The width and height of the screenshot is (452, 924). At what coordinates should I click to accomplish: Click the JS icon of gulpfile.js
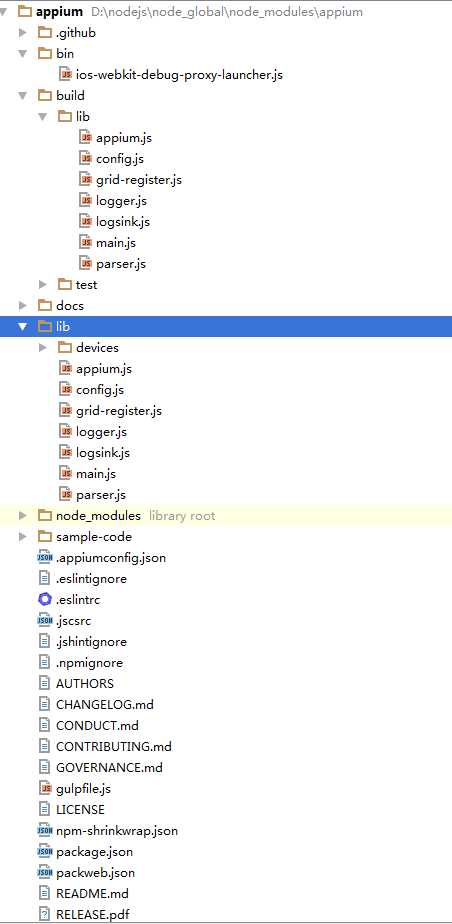pos(45,788)
